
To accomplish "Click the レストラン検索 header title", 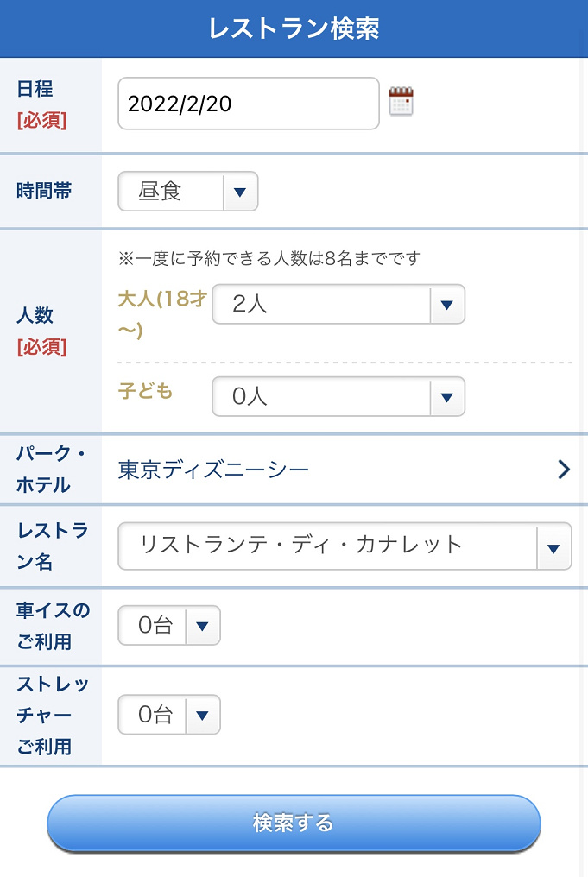I will tap(294, 28).
